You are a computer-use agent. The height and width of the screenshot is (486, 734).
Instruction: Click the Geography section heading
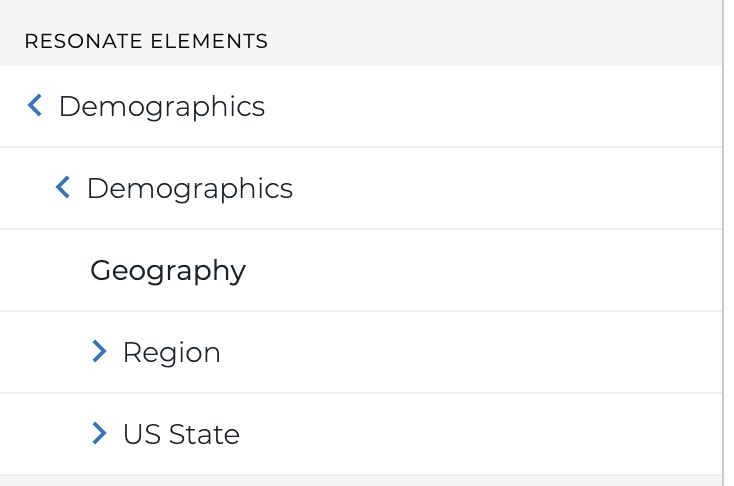[x=168, y=271]
